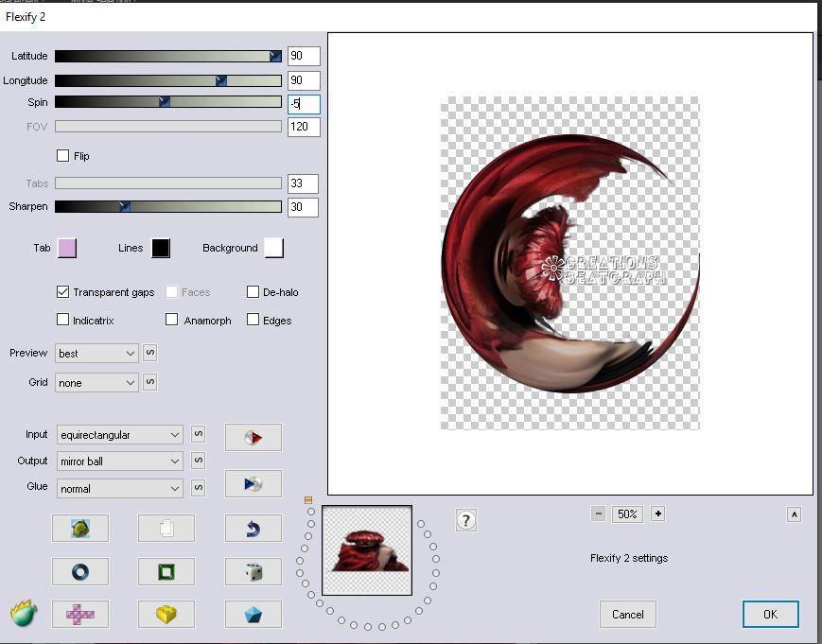This screenshot has width=822, height=644.
Task: Toggle the De-halo checkbox
Action: [x=253, y=292]
